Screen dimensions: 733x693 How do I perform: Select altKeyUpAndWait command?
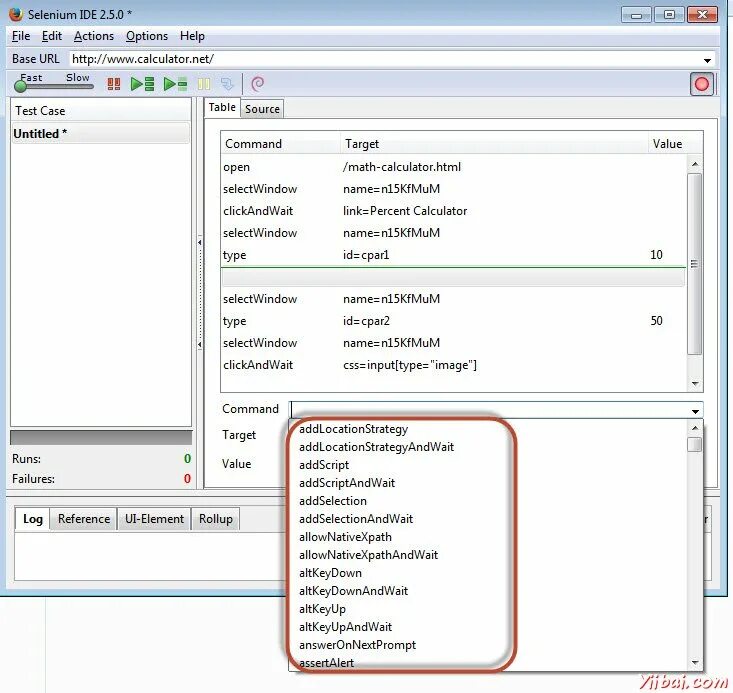click(345, 627)
